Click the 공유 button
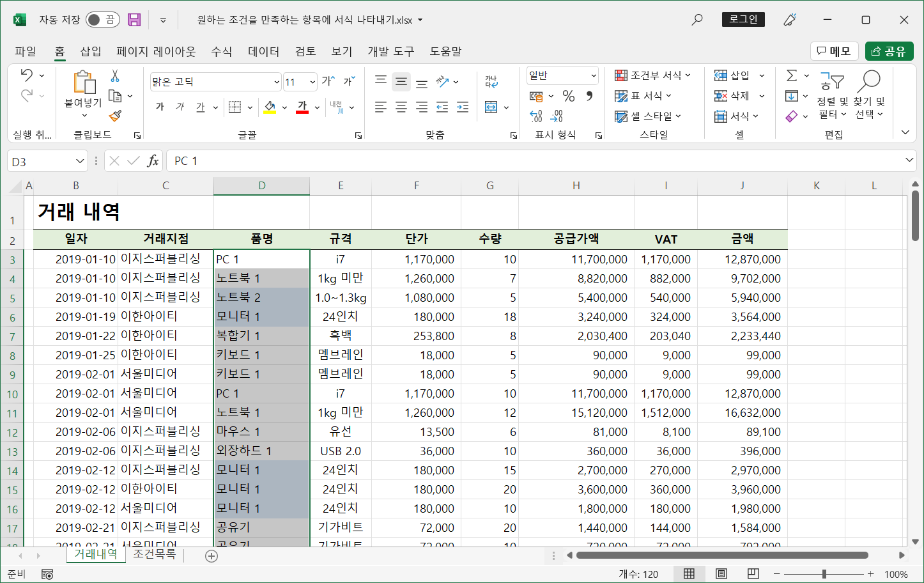The height and width of the screenshot is (583, 924). pyautogui.click(x=889, y=51)
